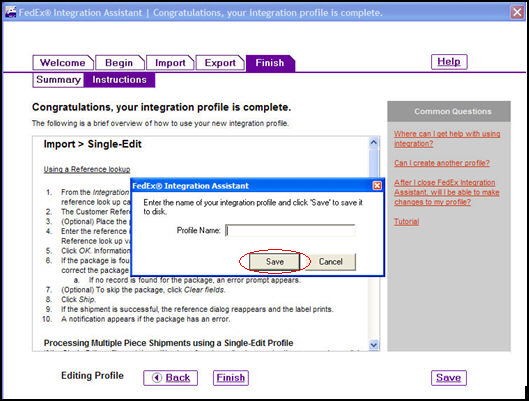
Task: Click the scroll down arrow of instructions pane
Action: click(x=373, y=345)
